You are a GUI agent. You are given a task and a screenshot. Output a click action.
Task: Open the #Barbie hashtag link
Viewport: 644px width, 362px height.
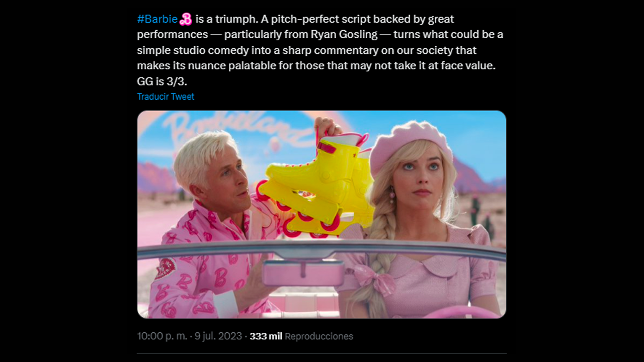157,20
